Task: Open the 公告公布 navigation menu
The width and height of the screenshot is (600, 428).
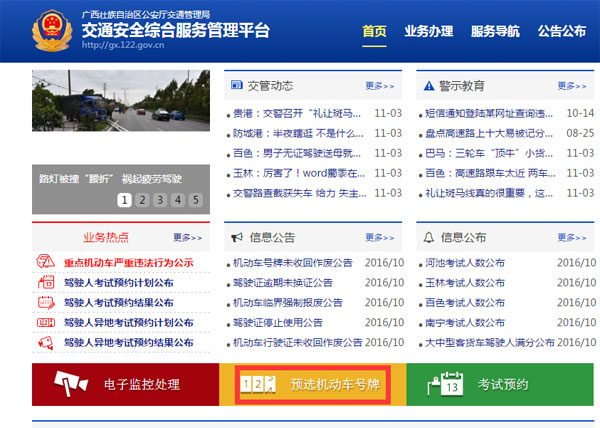Action: [562, 31]
